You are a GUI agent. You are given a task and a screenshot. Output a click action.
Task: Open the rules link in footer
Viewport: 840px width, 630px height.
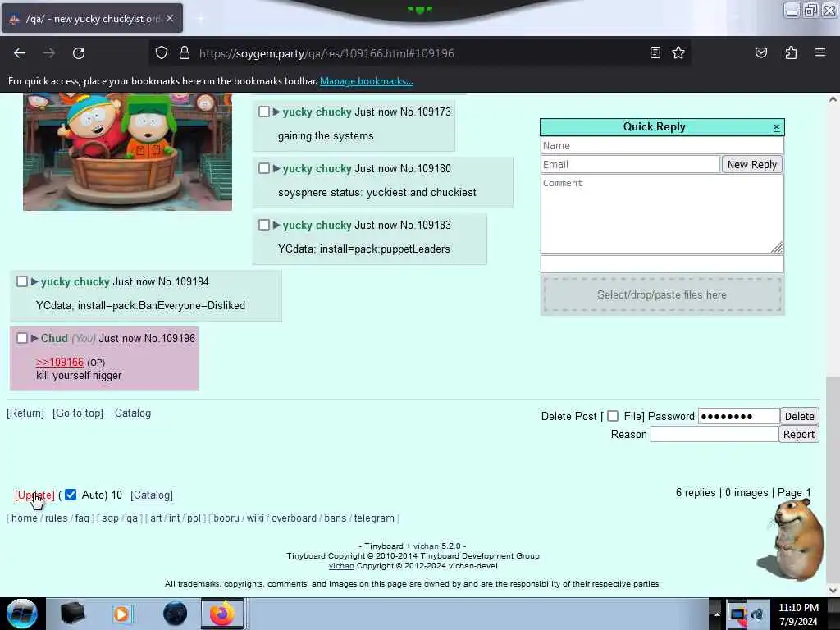coord(57,518)
